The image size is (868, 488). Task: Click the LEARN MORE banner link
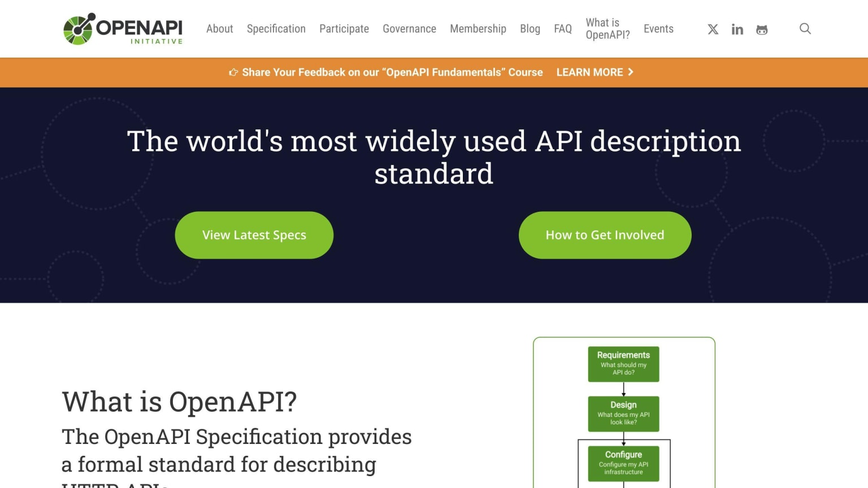click(x=594, y=72)
